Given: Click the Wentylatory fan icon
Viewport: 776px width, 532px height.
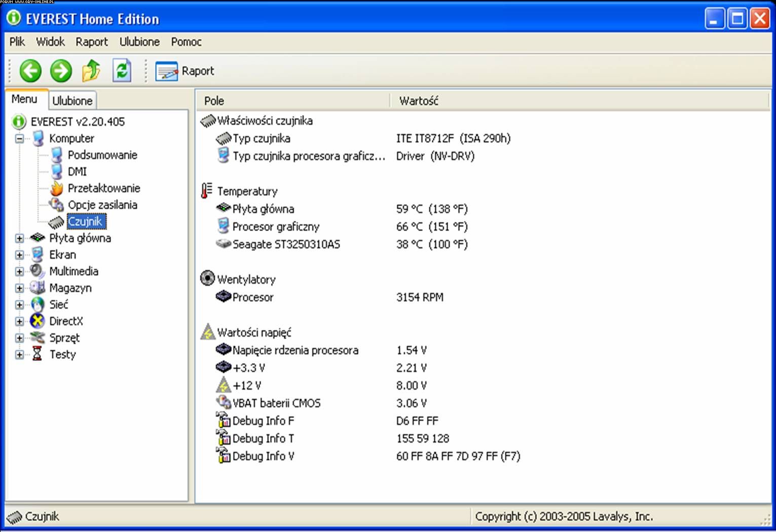Looking at the screenshot, I should (207, 278).
